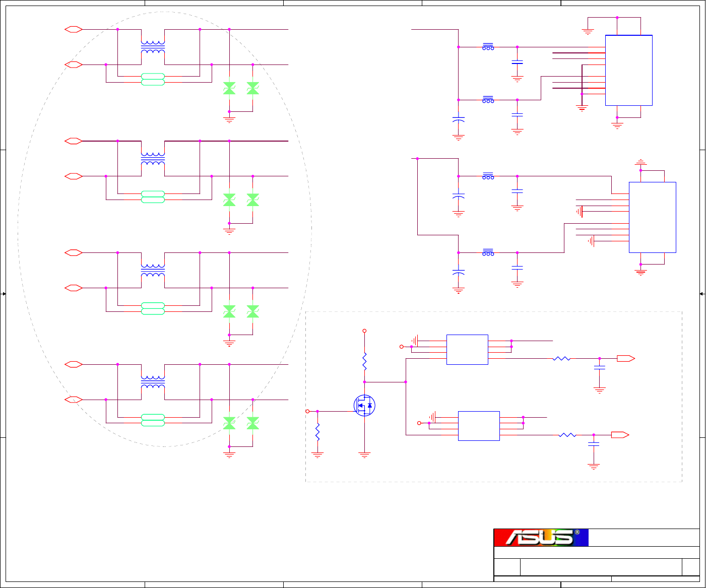Viewport: 706px width, 588px height.
Task: Select the left TVS diode in top pair
Action: tap(229, 88)
